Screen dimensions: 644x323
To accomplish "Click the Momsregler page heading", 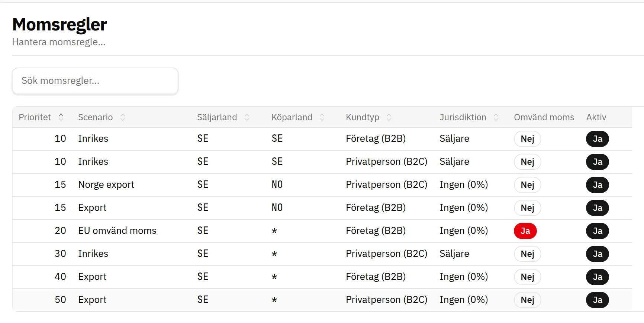I will tap(59, 25).
